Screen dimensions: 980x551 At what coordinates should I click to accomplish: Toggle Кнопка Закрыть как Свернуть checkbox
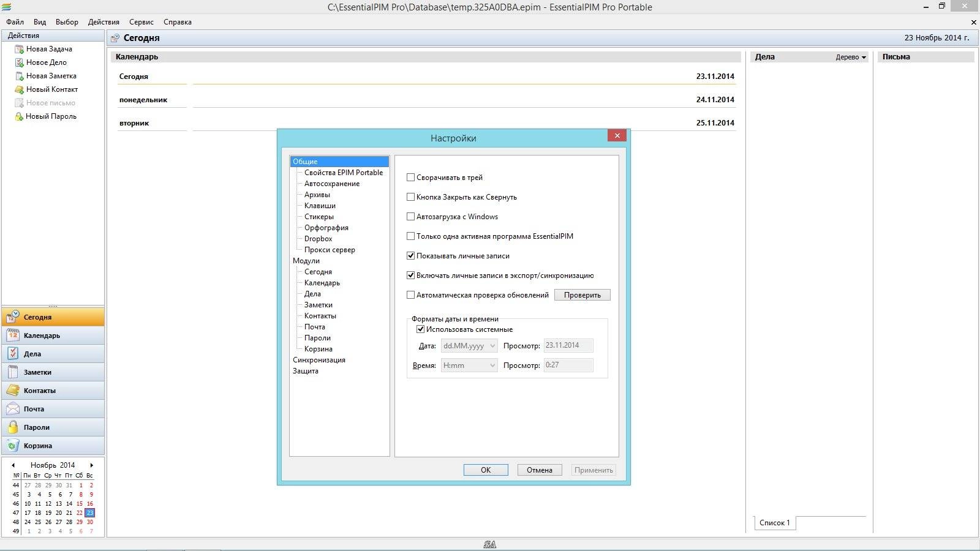pos(411,197)
